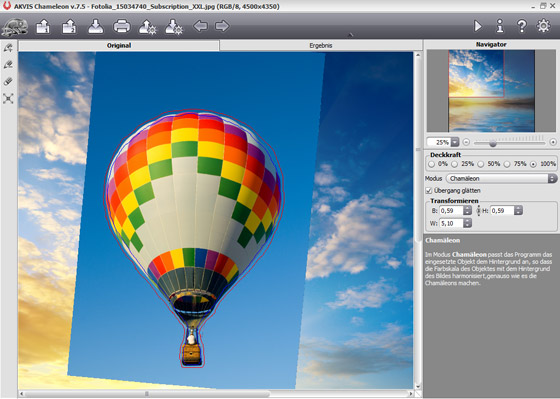Screen dimensions: 560x399
Task: Click the H height value field
Action: coord(502,211)
